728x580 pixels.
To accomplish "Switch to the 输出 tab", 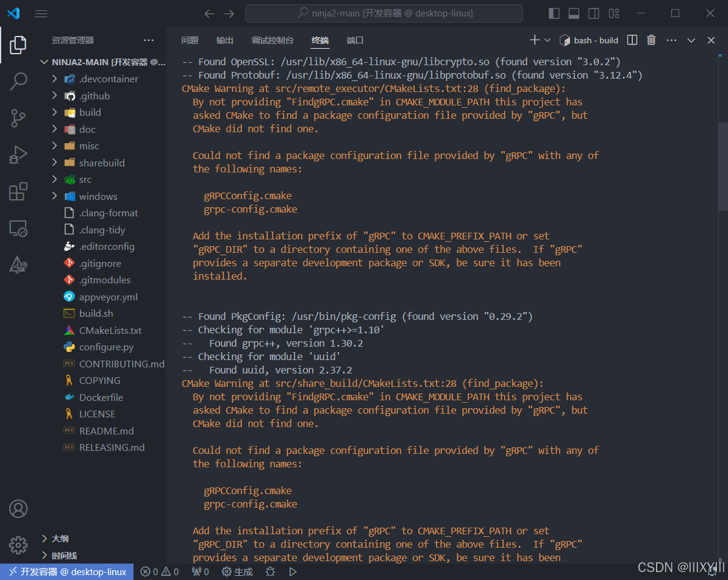I will (224, 40).
